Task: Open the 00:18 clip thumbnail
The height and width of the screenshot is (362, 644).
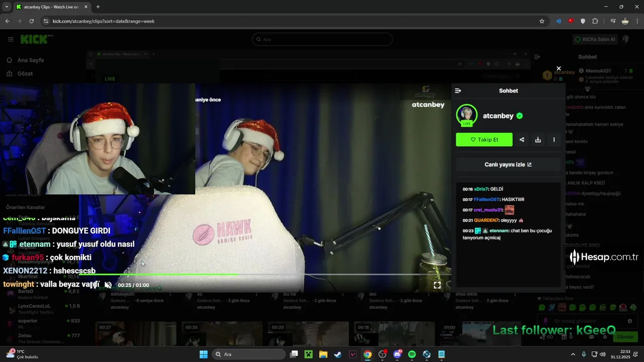Action: click(395, 334)
